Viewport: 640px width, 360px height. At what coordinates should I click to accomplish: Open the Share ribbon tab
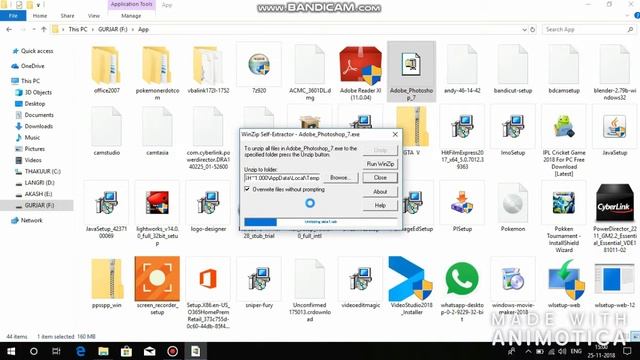67,16
